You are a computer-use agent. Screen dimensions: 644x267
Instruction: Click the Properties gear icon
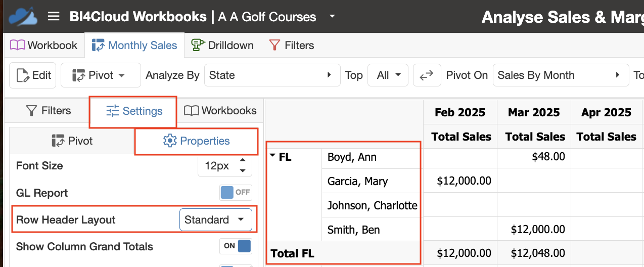coord(170,141)
